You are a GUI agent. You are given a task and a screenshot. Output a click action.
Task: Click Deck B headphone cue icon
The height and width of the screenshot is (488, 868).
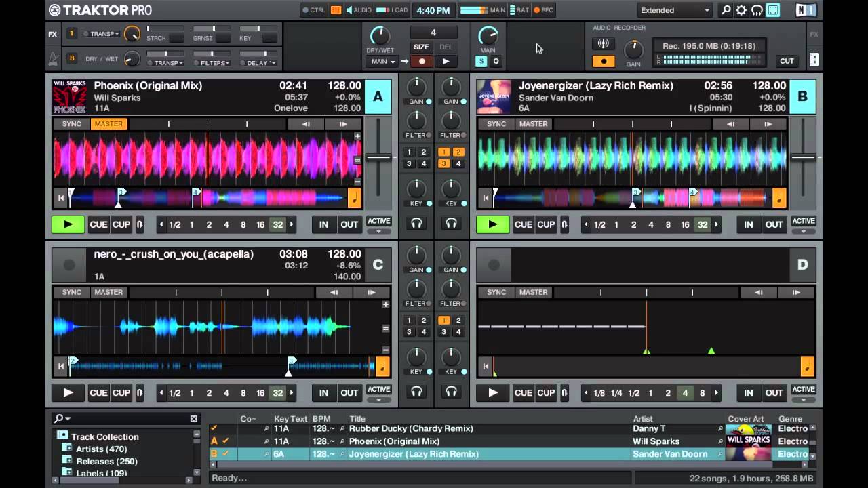(x=451, y=223)
